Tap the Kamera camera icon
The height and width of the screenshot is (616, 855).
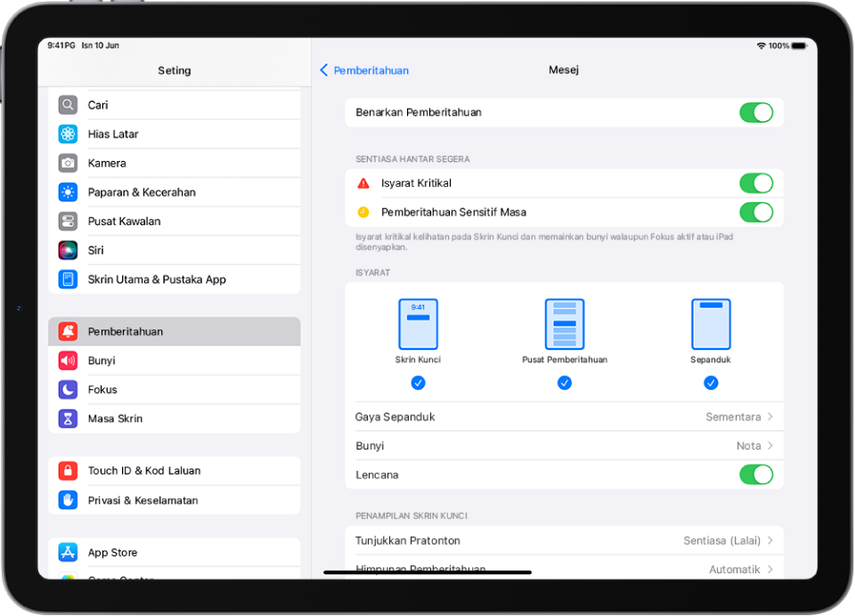pos(68,162)
